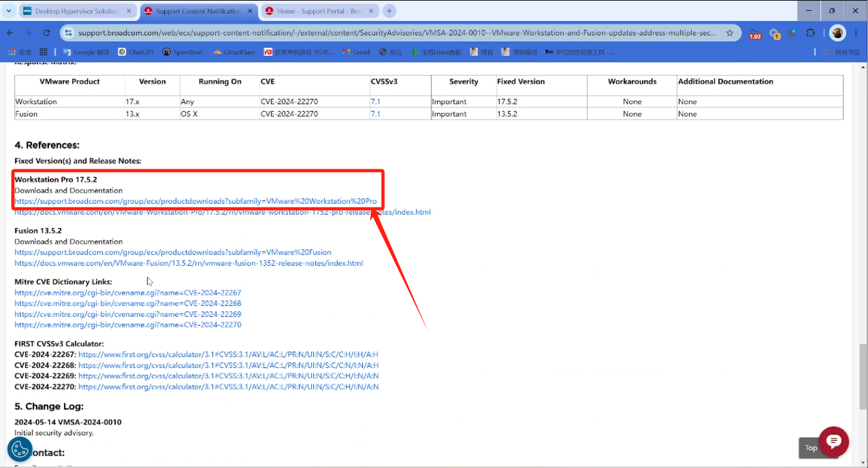This screenshot has width=868, height=468.
Task: Open Mitre link for CVE-2024-22268
Action: pos(128,303)
